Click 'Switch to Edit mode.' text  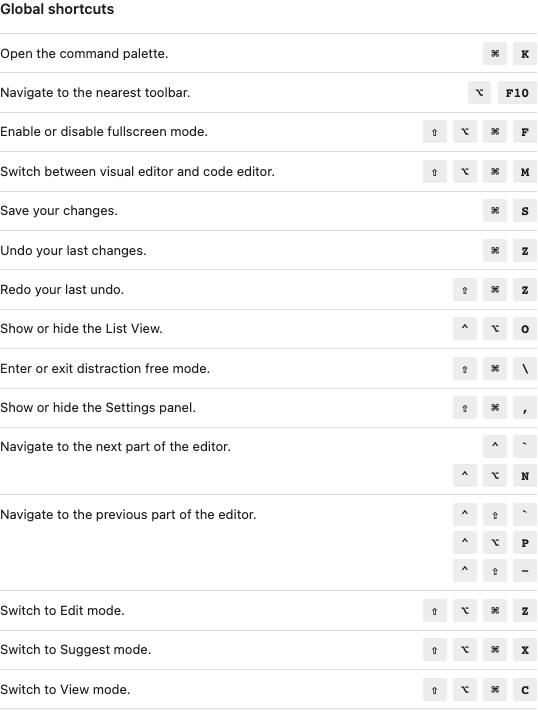point(62,610)
